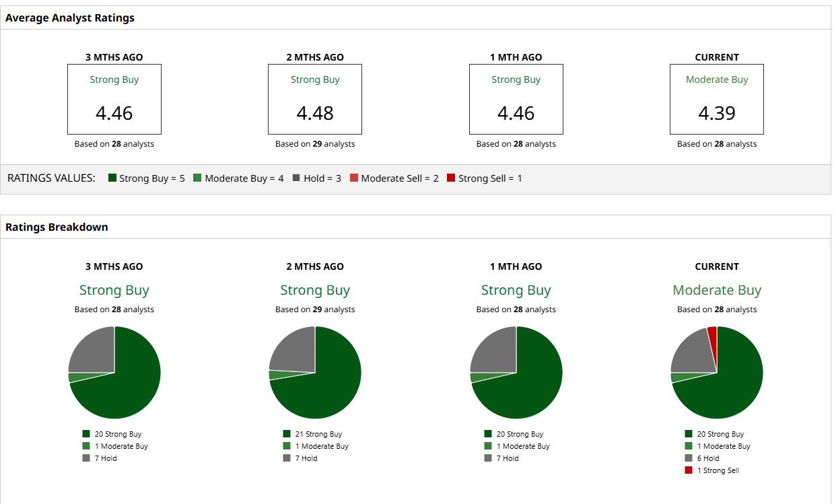Click '7 Hold' legend entry under 1 MTH AGO pie
The image size is (834, 504).
[x=501, y=458]
